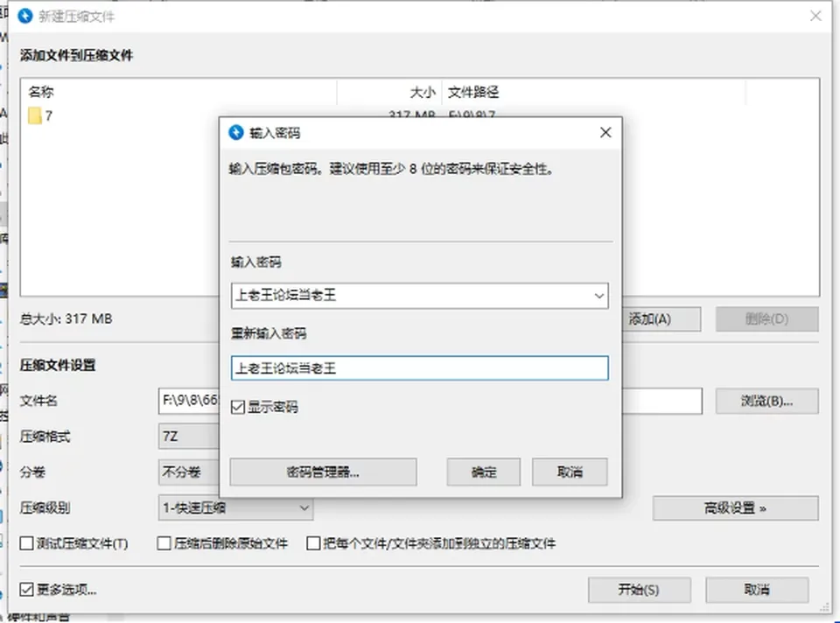The image size is (840, 623).
Task: Check the separate archive per file option
Action: [313, 543]
